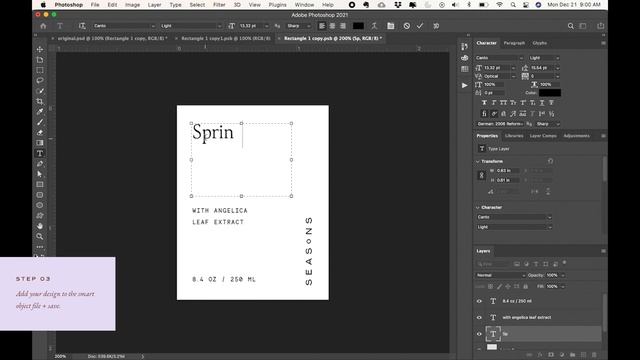Image resolution: width=640 pixels, height=360 pixels.
Task: Open Normal blend mode dropdown
Action: 500,276
